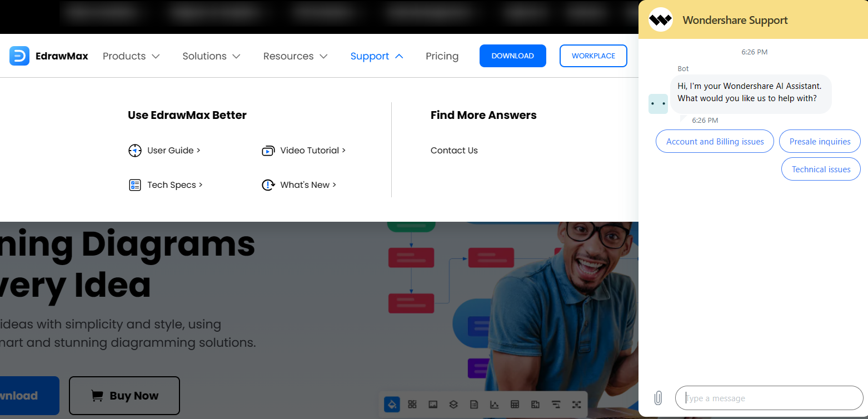The height and width of the screenshot is (419, 868).
Task: Click the Type a message input field
Action: click(x=769, y=398)
